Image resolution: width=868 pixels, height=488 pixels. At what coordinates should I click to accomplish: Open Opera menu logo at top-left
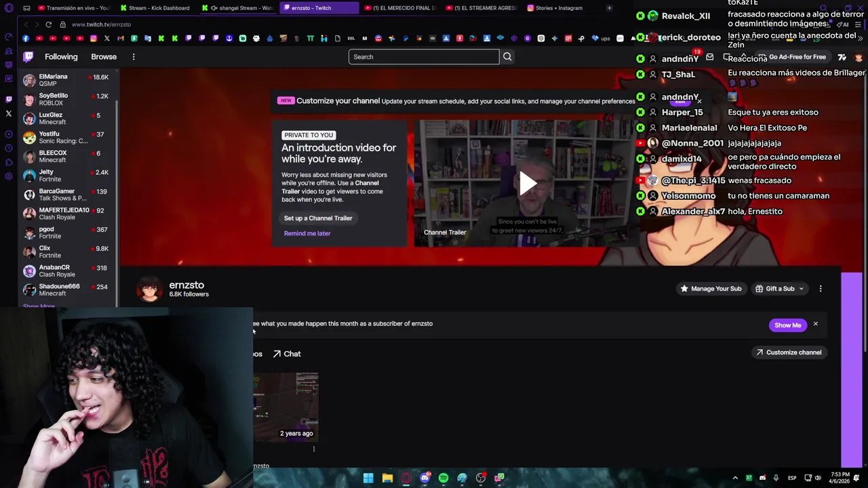click(x=8, y=8)
